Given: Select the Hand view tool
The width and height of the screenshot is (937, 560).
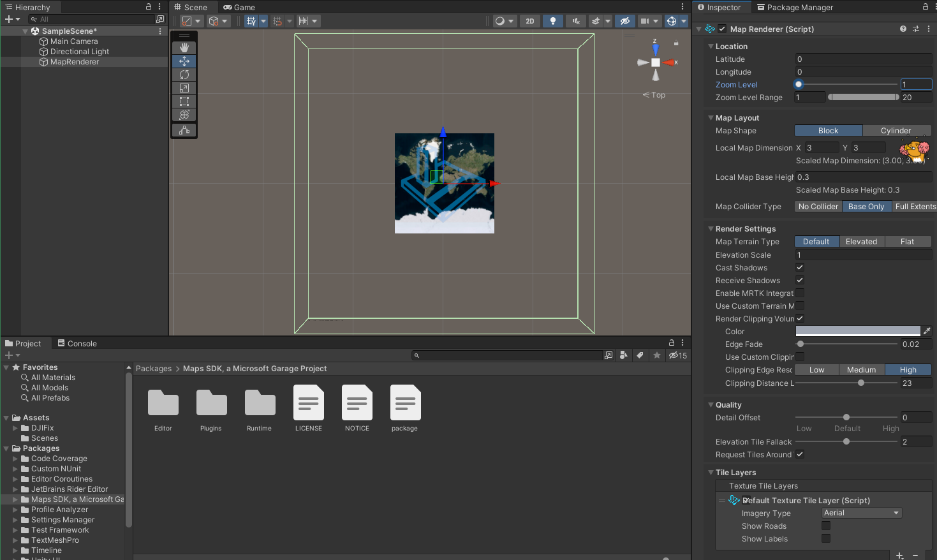Looking at the screenshot, I should [184, 48].
